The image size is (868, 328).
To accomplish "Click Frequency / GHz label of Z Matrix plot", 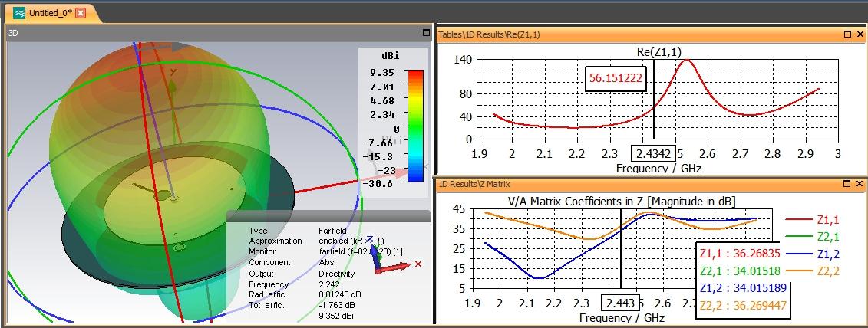I will (622, 317).
